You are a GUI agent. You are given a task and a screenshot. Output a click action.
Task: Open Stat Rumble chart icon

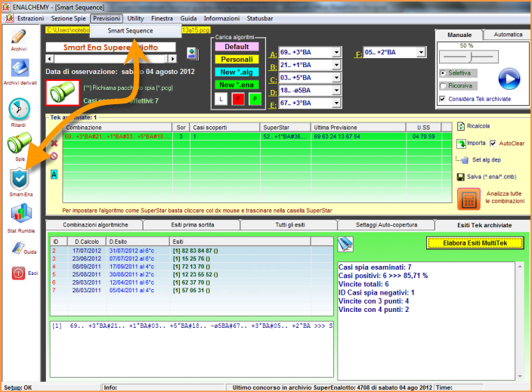pyautogui.click(x=21, y=214)
